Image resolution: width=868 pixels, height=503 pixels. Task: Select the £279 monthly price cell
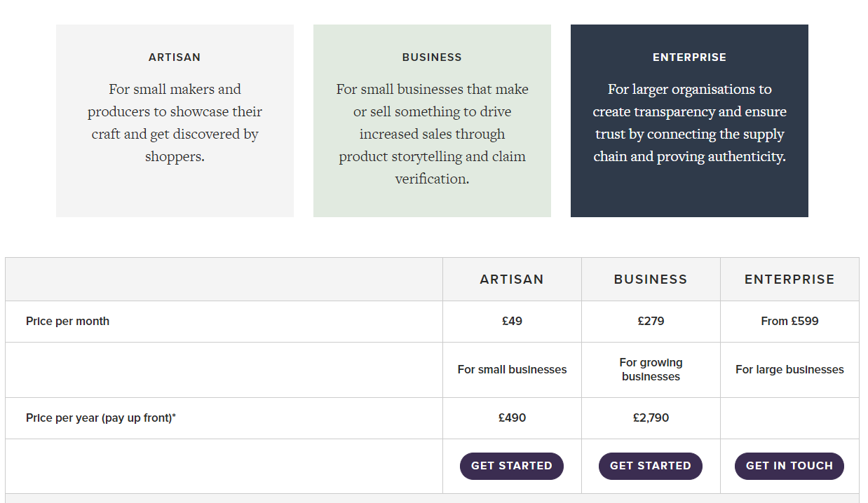click(x=650, y=321)
